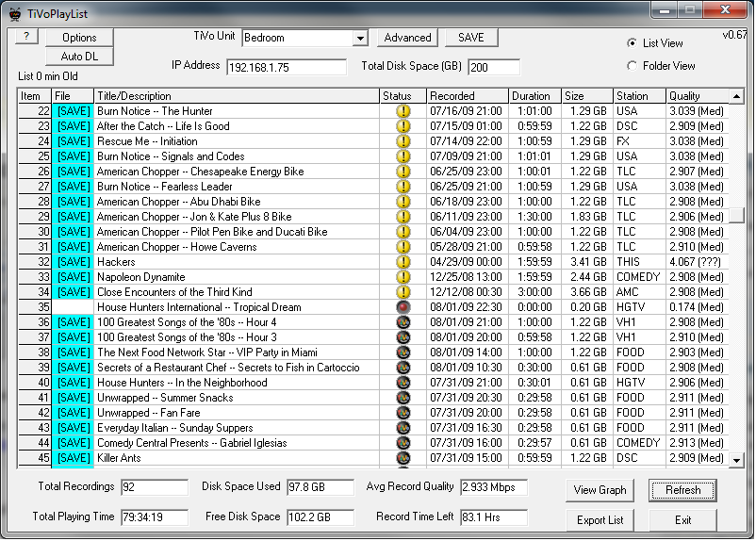Click the status icon for Burn Notice -- The Hunter
756x541 pixels.
[403, 111]
